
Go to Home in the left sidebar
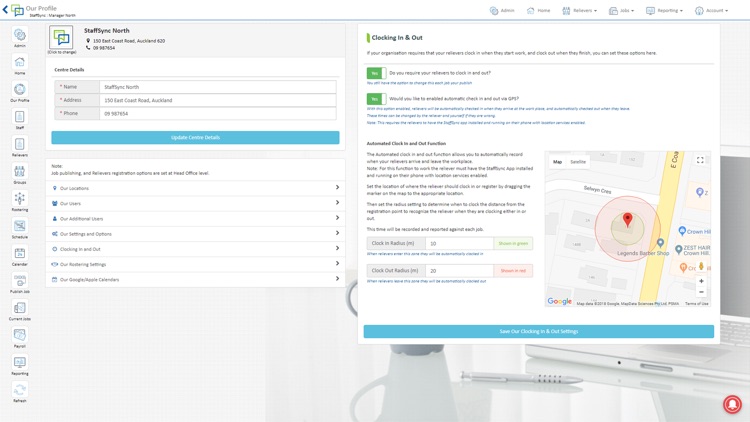[20, 62]
